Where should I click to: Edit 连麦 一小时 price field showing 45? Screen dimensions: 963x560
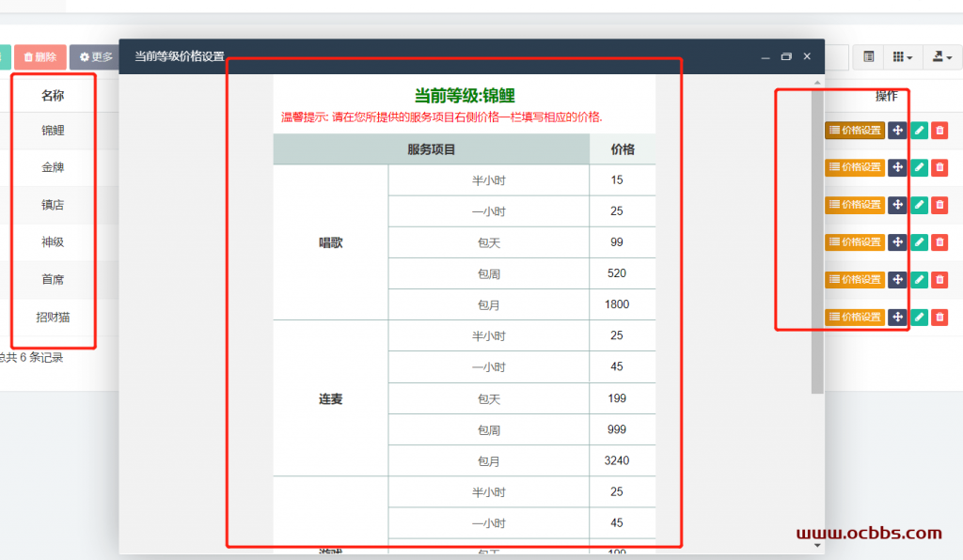623,366
